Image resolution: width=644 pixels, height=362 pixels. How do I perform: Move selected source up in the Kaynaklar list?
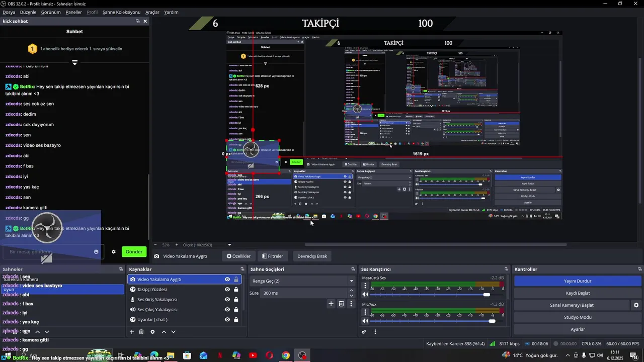164,332
